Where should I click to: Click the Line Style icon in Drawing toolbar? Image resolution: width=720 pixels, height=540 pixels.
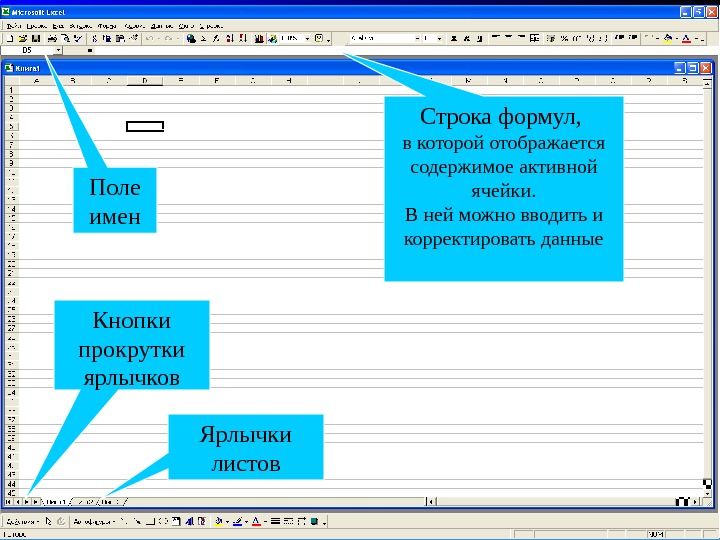coord(276,521)
